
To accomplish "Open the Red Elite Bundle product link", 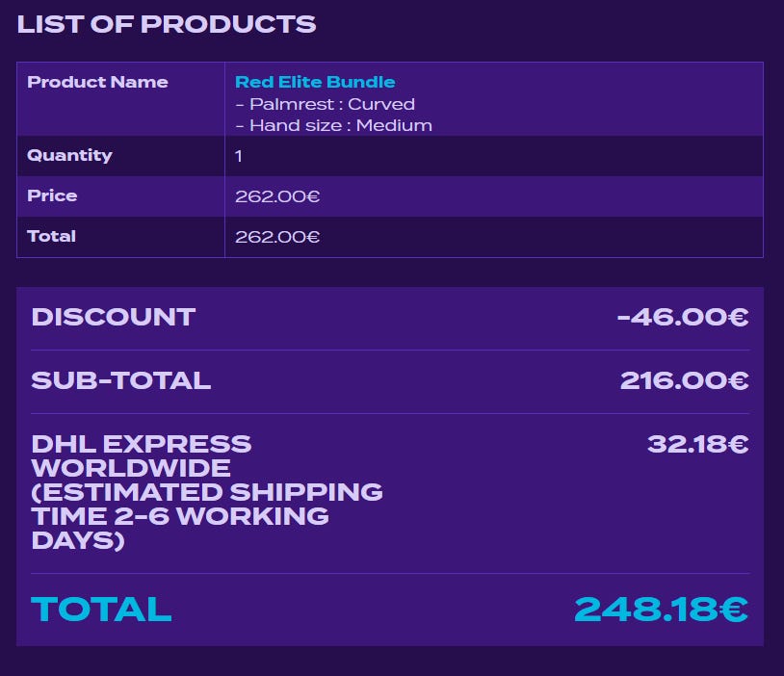I will pyautogui.click(x=315, y=82).
